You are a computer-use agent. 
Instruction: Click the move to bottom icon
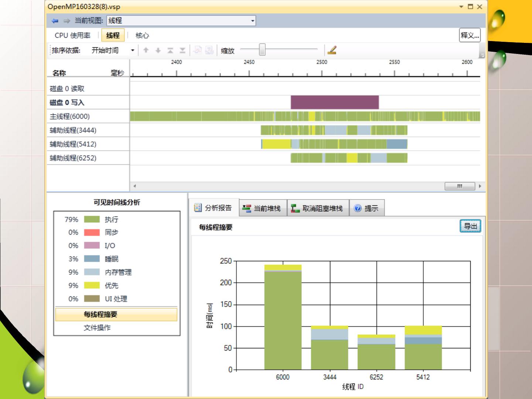(183, 50)
